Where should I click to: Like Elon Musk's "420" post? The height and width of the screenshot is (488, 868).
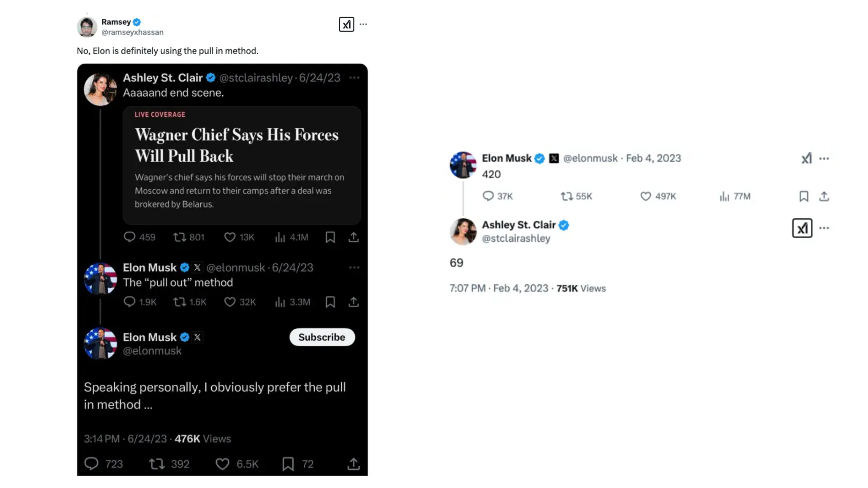point(646,196)
